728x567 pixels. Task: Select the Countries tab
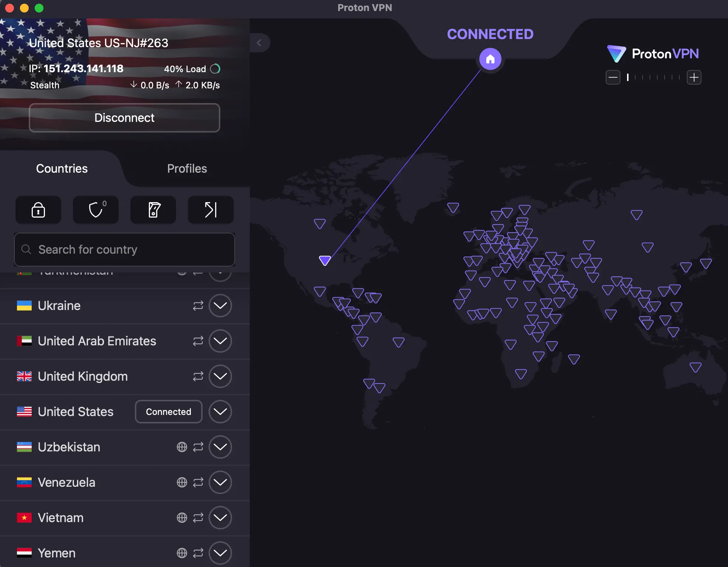pyautogui.click(x=62, y=169)
